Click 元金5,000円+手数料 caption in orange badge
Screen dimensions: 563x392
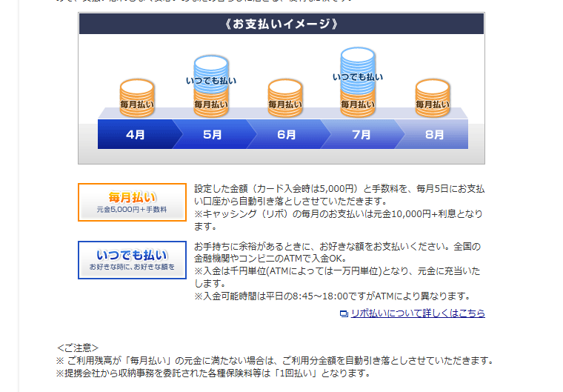pyautogui.click(x=132, y=210)
